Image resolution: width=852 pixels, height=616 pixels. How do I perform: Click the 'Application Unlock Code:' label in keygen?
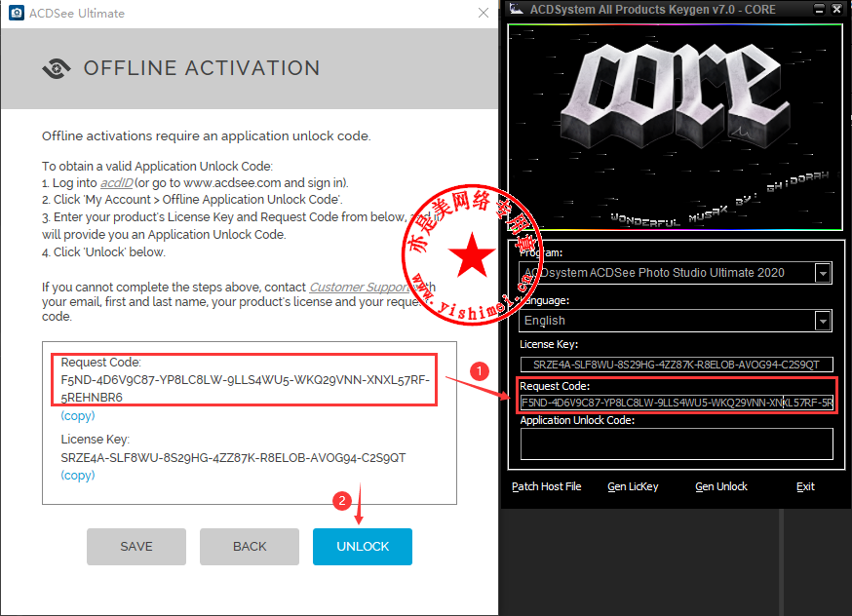(577, 420)
